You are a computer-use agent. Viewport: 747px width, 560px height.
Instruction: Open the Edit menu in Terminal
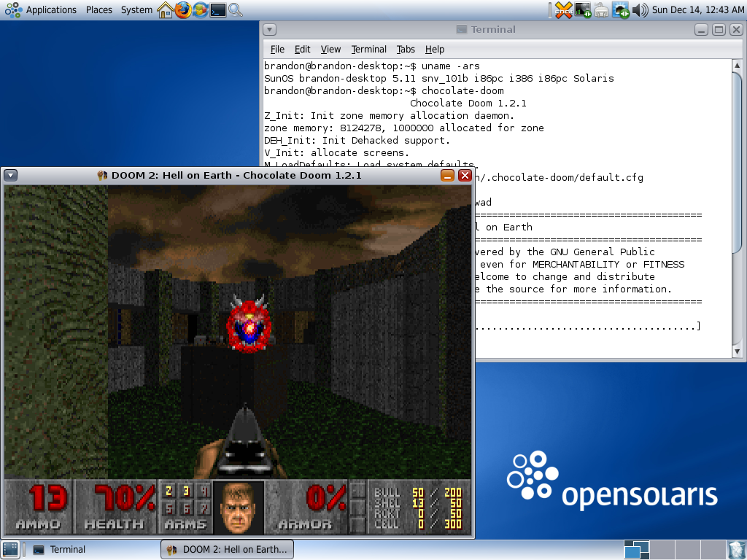[x=302, y=50]
